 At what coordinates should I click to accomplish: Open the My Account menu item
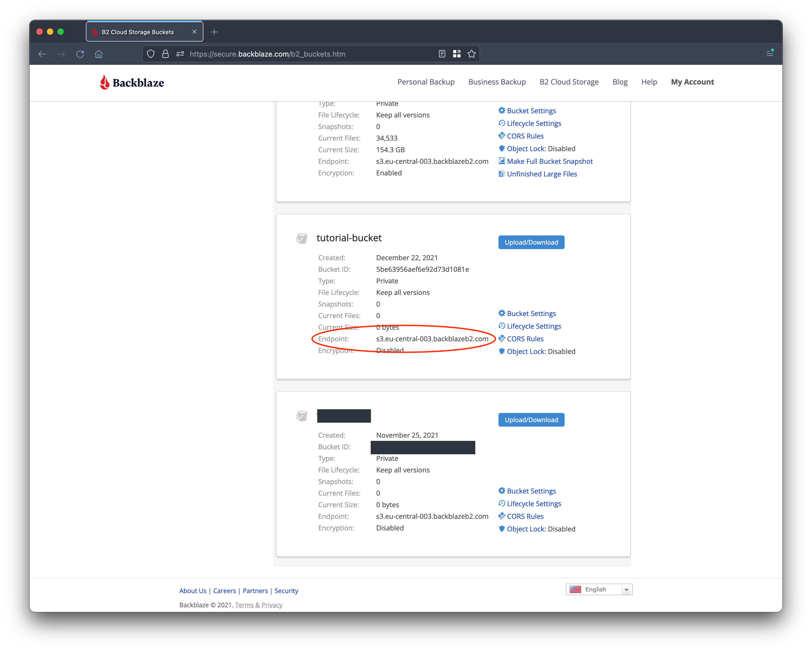pos(692,82)
